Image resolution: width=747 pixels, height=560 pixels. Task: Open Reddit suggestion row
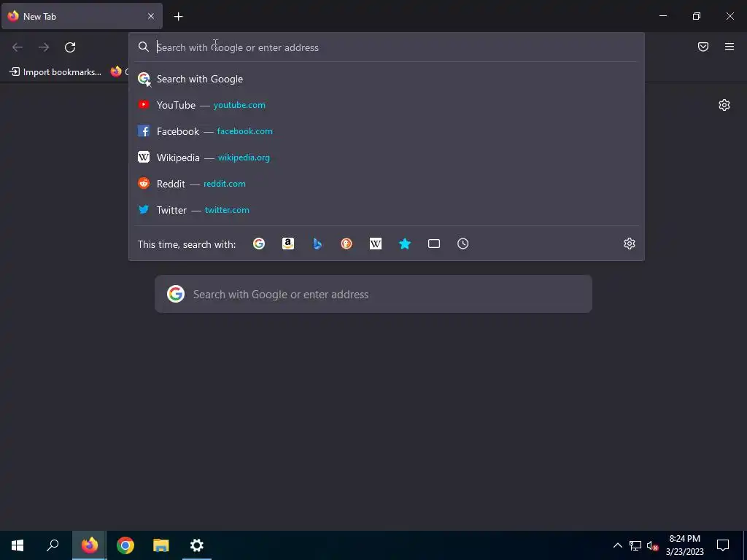(387, 184)
